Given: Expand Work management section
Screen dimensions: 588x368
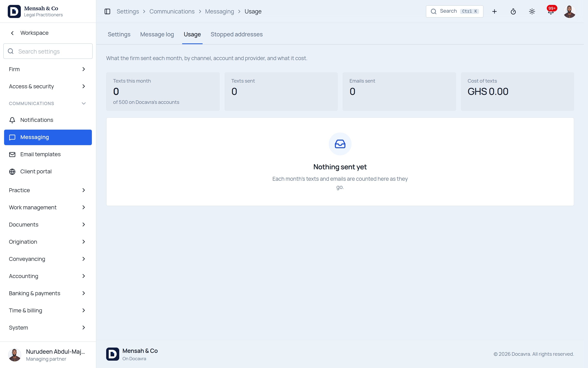Looking at the screenshot, I should point(48,207).
